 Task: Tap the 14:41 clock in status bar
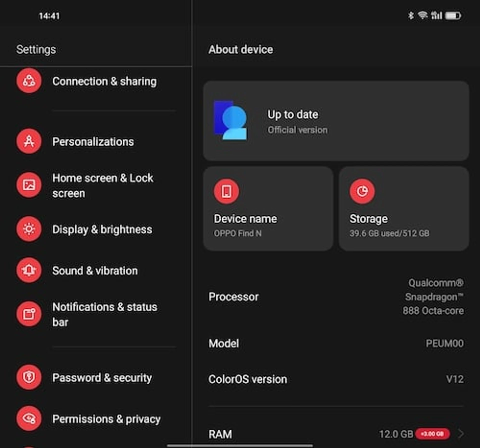49,16
